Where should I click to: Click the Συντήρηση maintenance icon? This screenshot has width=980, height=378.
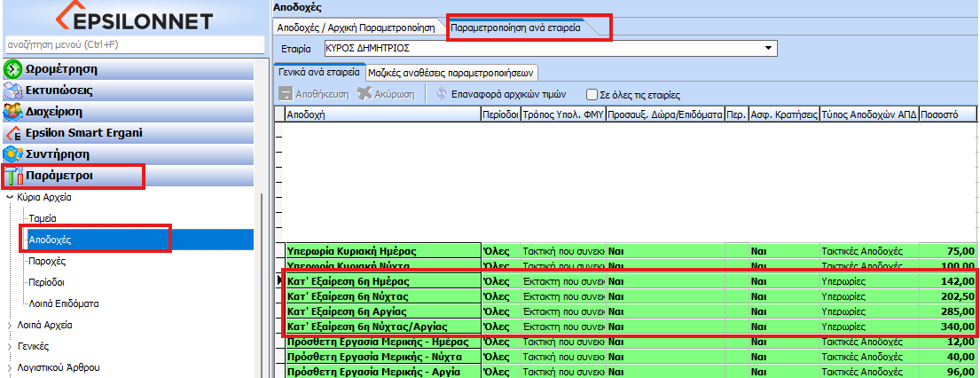point(13,154)
